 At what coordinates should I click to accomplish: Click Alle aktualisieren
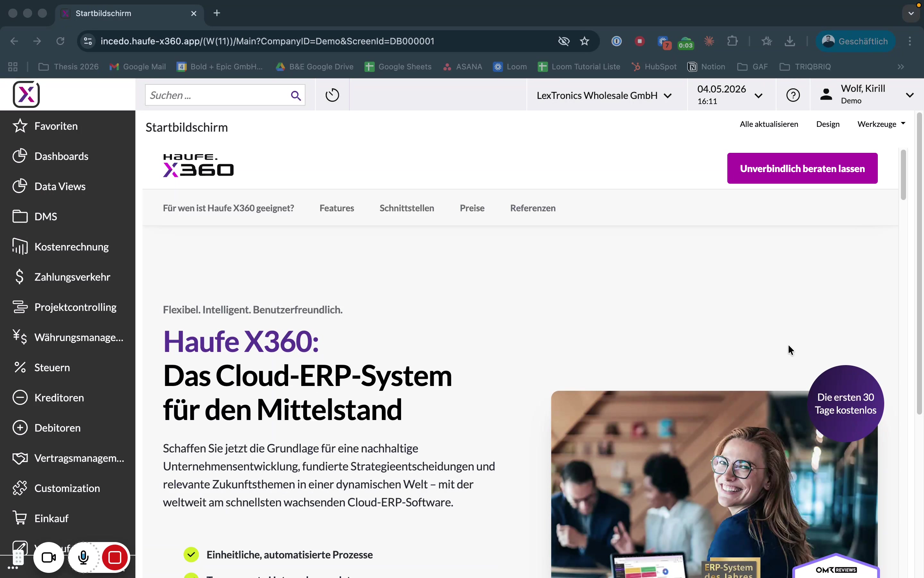click(x=769, y=124)
